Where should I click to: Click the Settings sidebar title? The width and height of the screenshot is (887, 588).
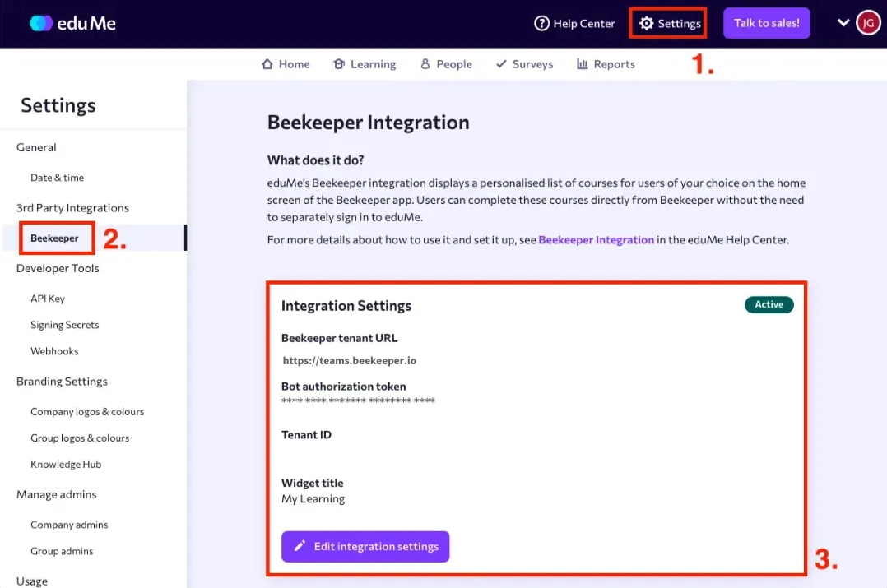tap(58, 105)
